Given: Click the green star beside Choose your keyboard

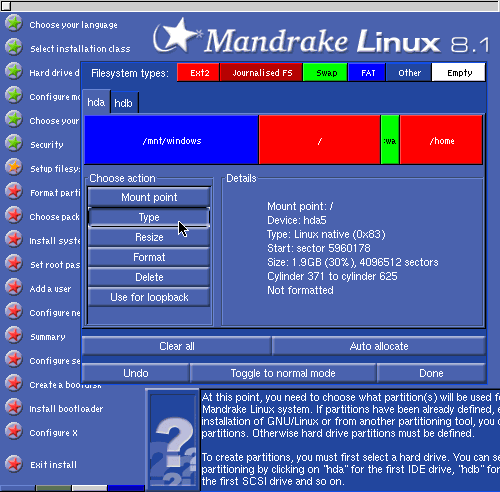Looking at the screenshot, I should click(x=14, y=119).
